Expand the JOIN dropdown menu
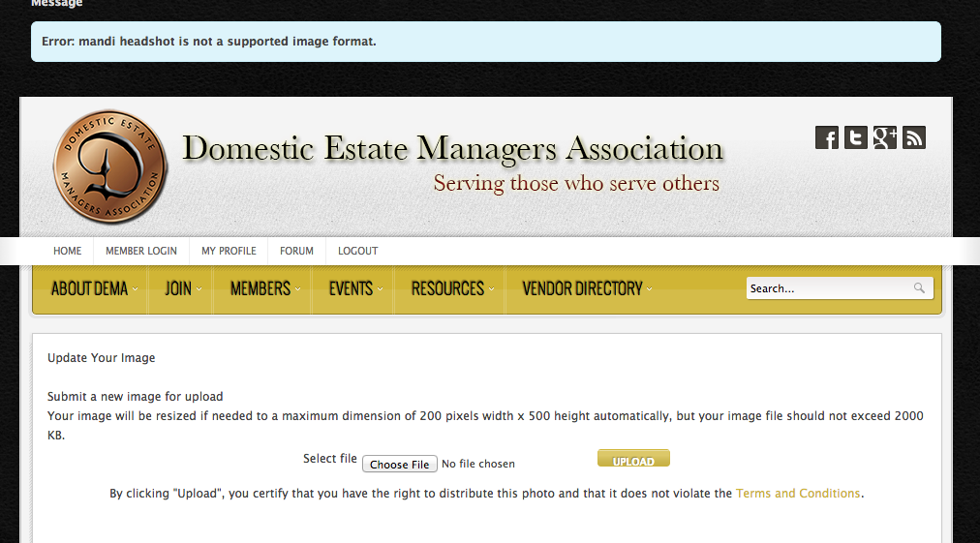 tap(182, 288)
